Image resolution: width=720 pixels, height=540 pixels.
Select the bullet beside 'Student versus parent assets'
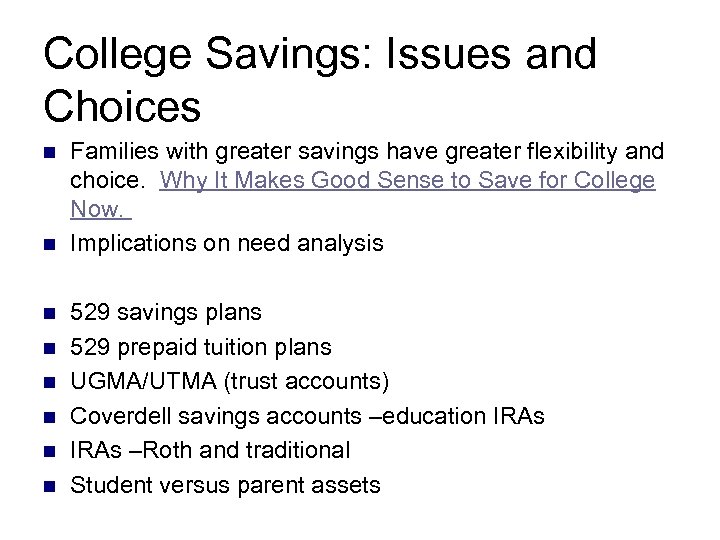click(x=47, y=487)
